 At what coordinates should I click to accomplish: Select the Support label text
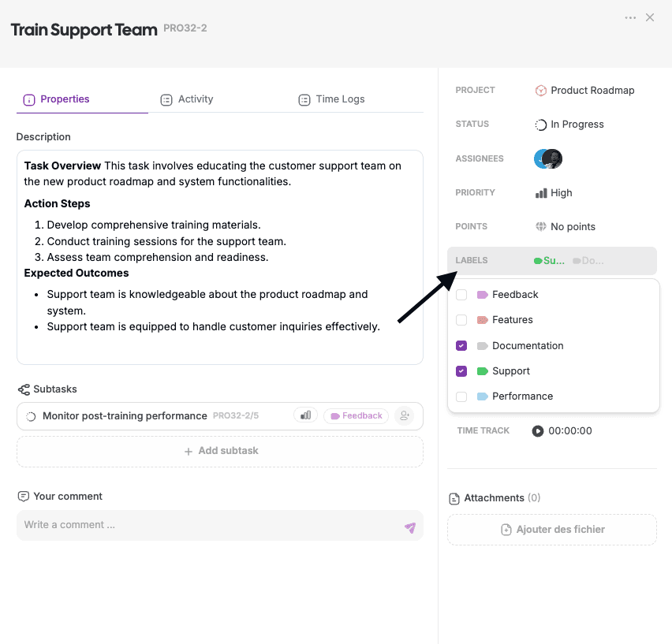[x=511, y=370]
